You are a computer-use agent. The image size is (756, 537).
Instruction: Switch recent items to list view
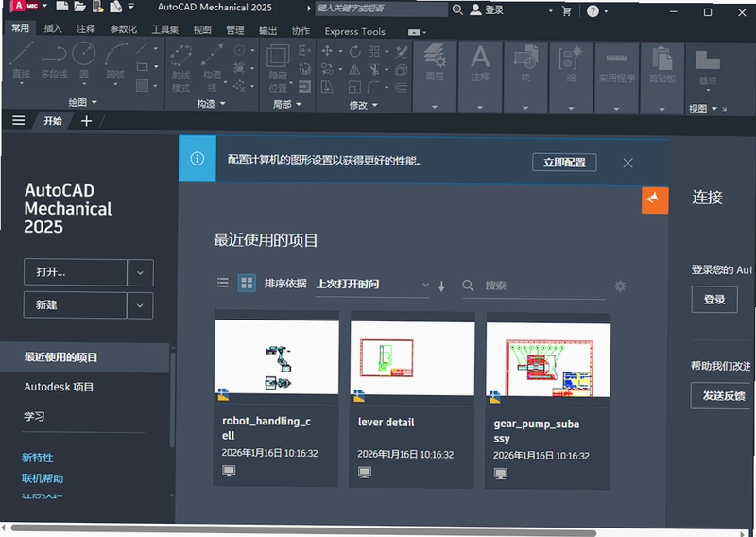[x=223, y=283]
